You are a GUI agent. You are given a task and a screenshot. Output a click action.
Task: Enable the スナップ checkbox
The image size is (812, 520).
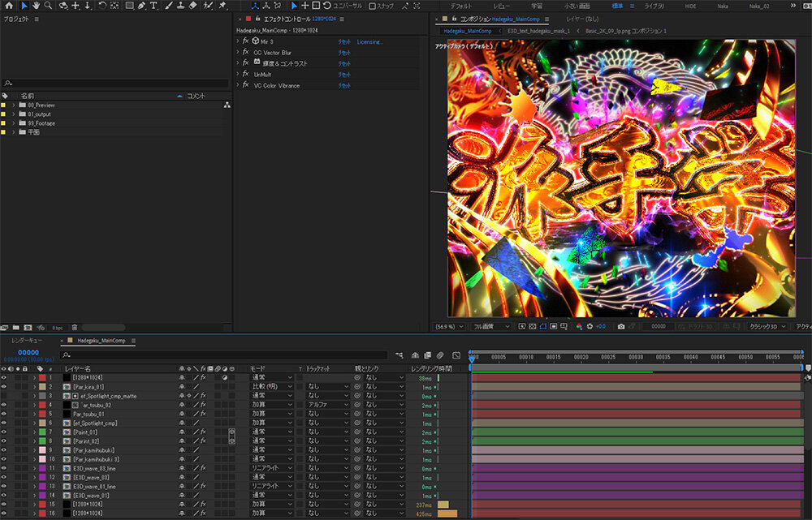[373, 6]
